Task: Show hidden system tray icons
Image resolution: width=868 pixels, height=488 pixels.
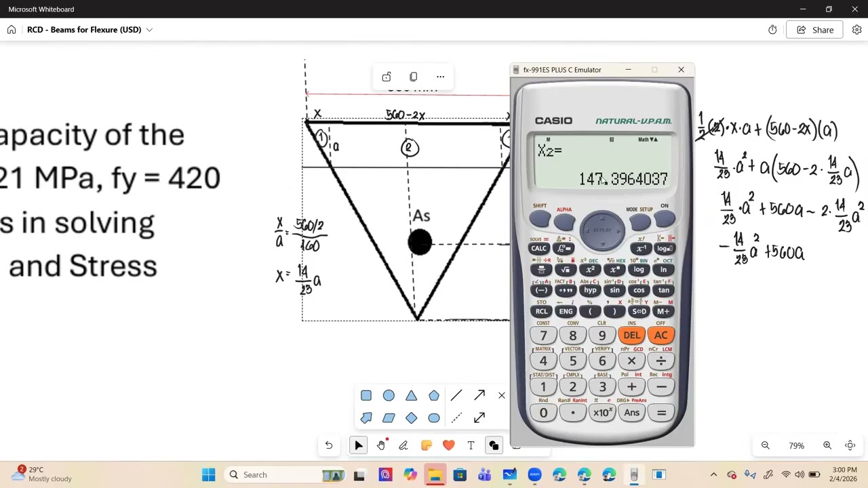Action: click(713, 474)
